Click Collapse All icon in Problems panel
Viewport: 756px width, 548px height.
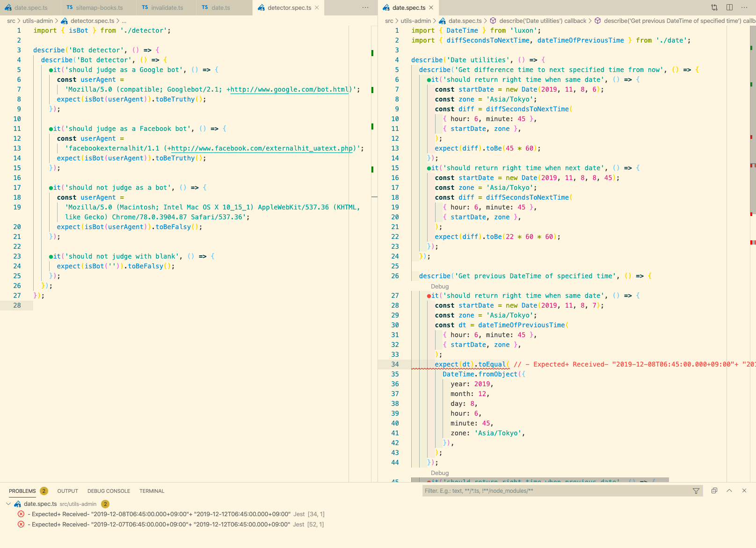pyautogui.click(x=714, y=490)
